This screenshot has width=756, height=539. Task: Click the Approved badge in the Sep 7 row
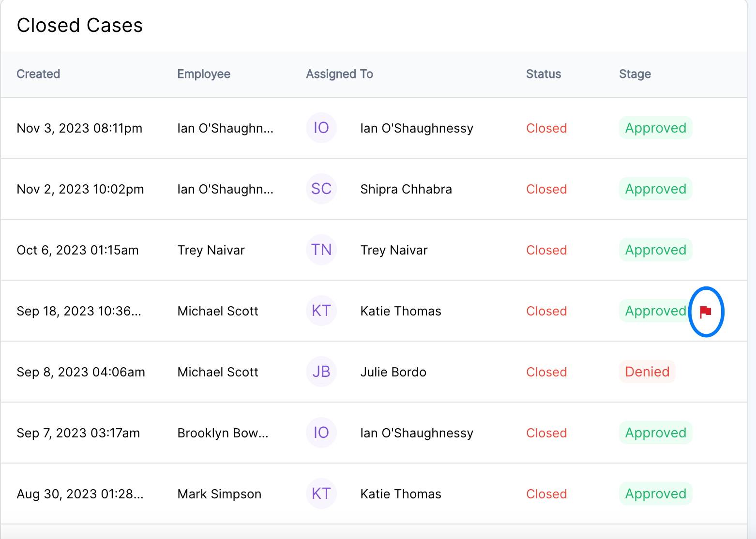[656, 433]
